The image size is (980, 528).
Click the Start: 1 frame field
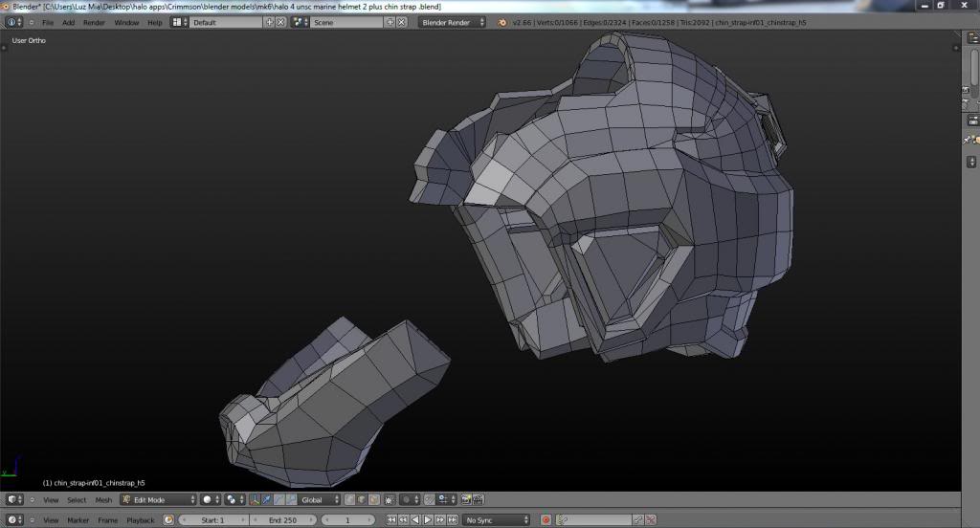(x=213, y=520)
